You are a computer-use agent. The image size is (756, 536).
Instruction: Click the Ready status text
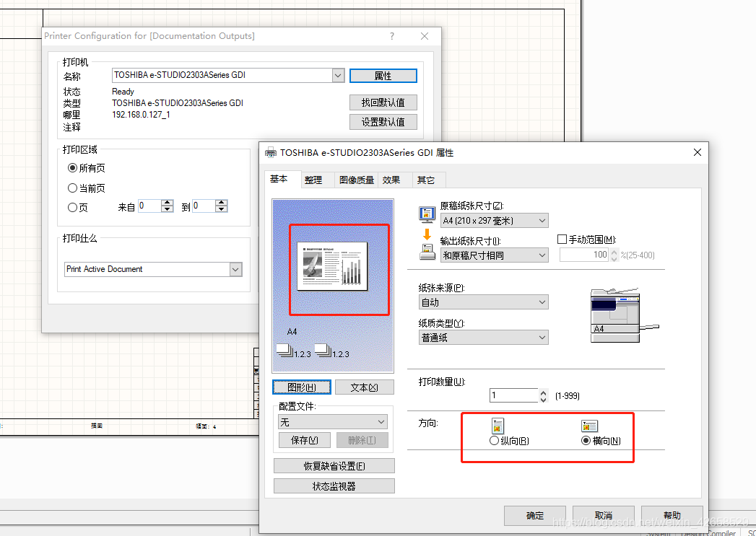pos(123,92)
